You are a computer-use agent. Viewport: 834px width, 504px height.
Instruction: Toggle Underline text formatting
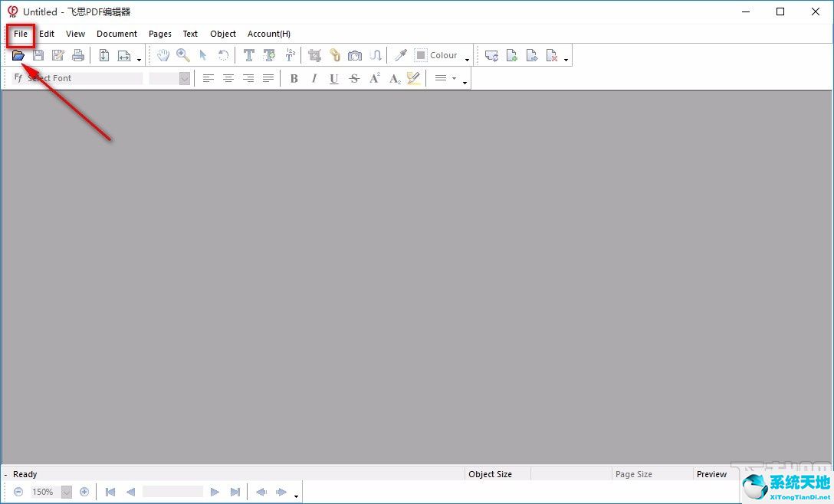click(333, 78)
